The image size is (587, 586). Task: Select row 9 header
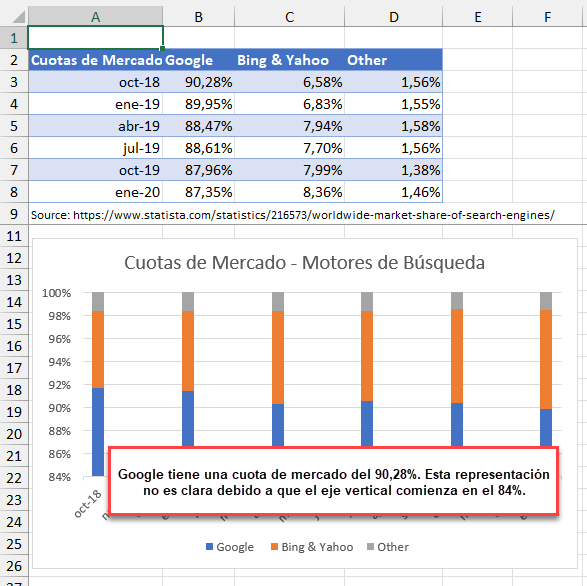[14, 214]
